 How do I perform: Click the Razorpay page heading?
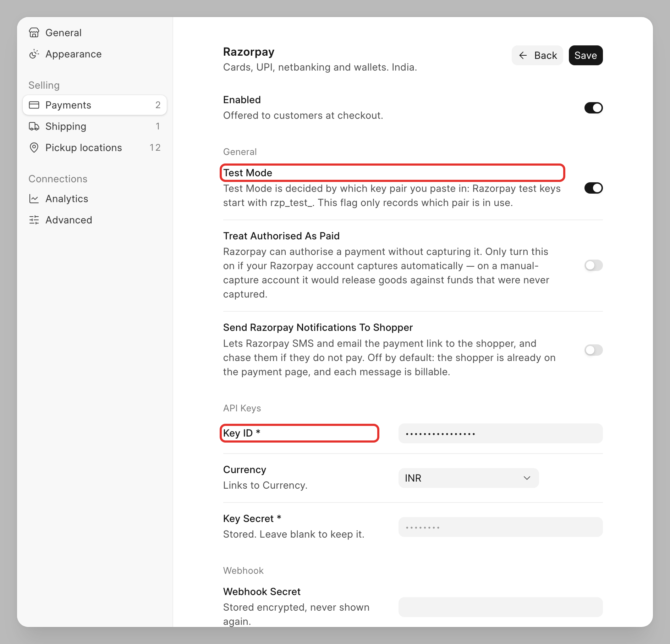tap(249, 52)
